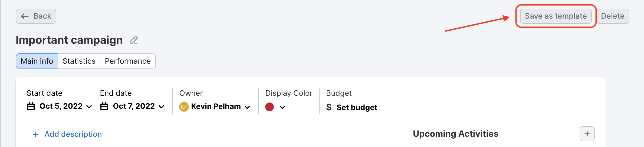Screen dimensions: 644x147
Task: Click the Delete button
Action: click(x=613, y=16)
